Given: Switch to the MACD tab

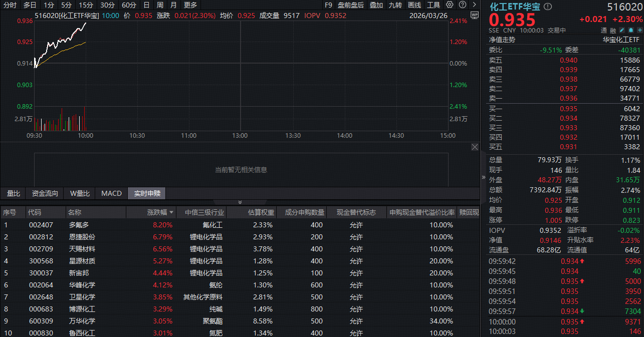Looking at the screenshot, I should pos(111,193).
